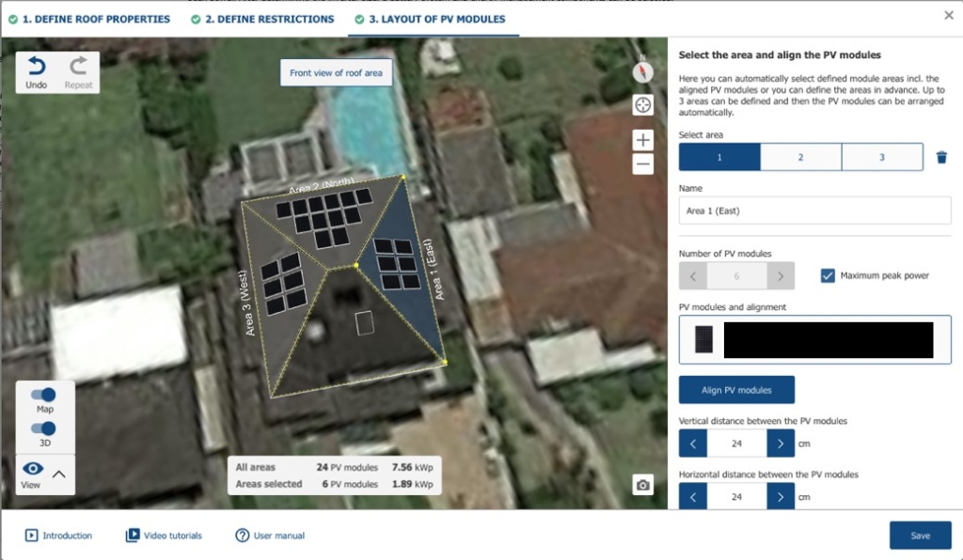Click the crosshair icon to center the view
The width and height of the screenshot is (963, 560).
pos(642,104)
